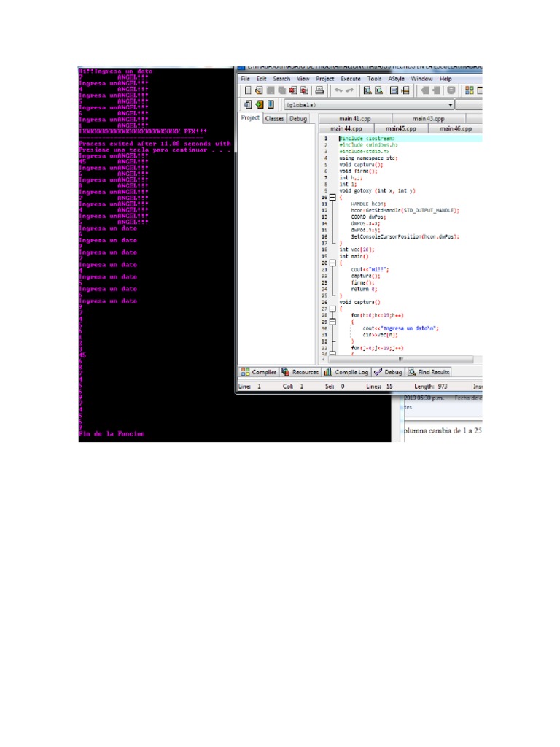Screen dimensions: 560x747
Task: Click the New file toolbar icon
Action: click(x=248, y=90)
